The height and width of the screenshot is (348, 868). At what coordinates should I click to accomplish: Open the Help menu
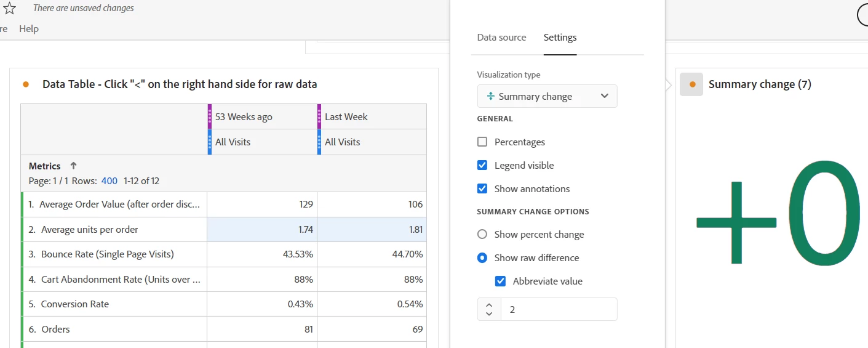(29, 28)
